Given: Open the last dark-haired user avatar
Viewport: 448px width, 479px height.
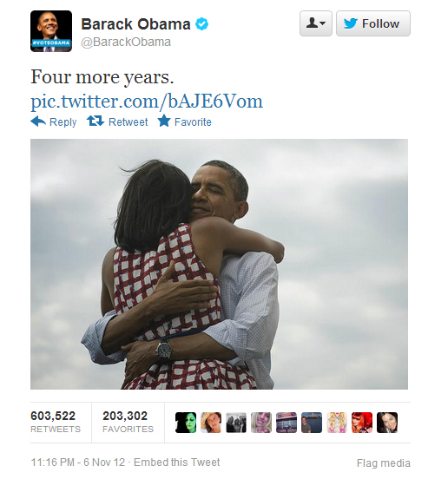Looking at the screenshot, I should pos(387,423).
